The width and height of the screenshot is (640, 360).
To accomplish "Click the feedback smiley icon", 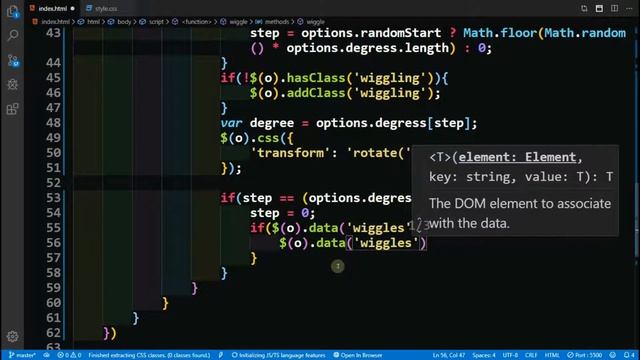I will [613, 355].
